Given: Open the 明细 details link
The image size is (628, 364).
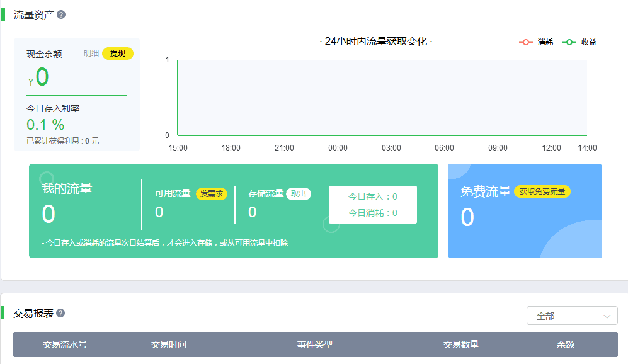Looking at the screenshot, I should [x=91, y=54].
